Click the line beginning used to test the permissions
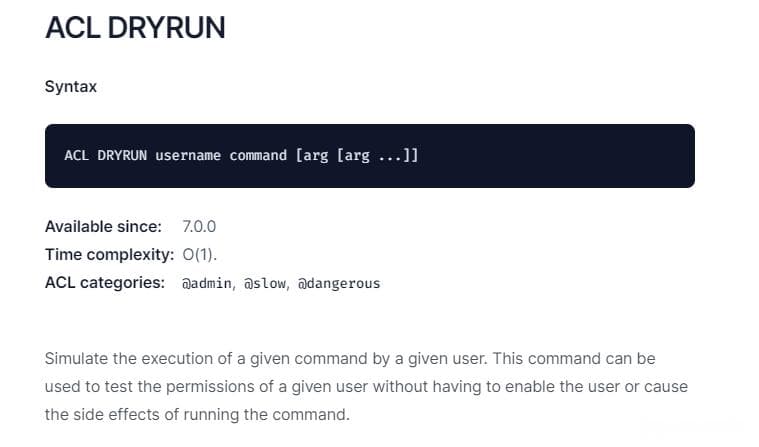Image resolution: width=759 pixels, height=447 pixels. (x=366, y=387)
